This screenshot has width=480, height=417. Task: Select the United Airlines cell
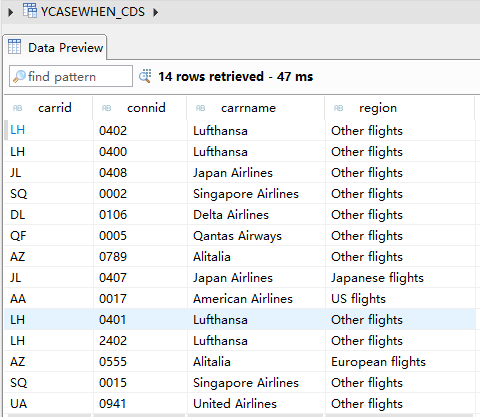tap(256, 404)
